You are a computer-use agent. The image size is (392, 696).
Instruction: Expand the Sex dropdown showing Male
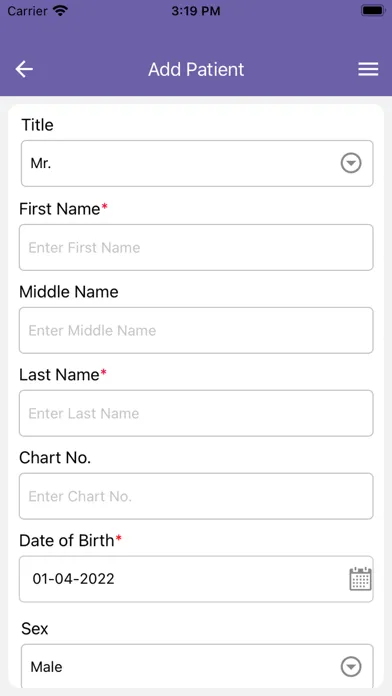(197, 667)
